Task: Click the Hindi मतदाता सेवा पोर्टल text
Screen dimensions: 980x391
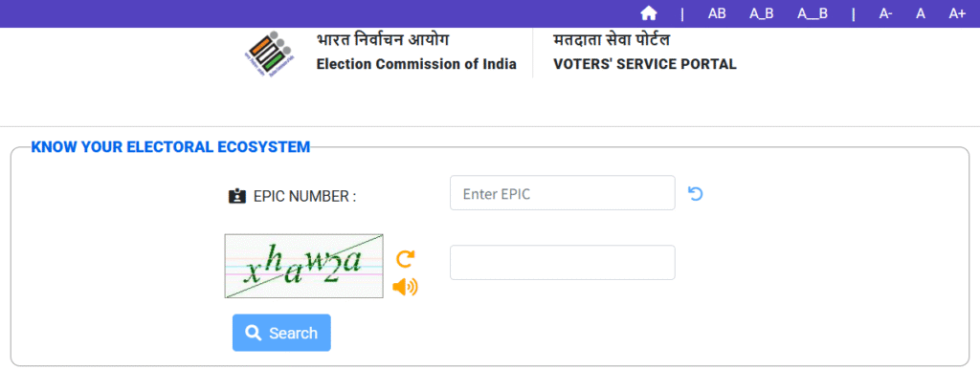Action: [x=612, y=40]
